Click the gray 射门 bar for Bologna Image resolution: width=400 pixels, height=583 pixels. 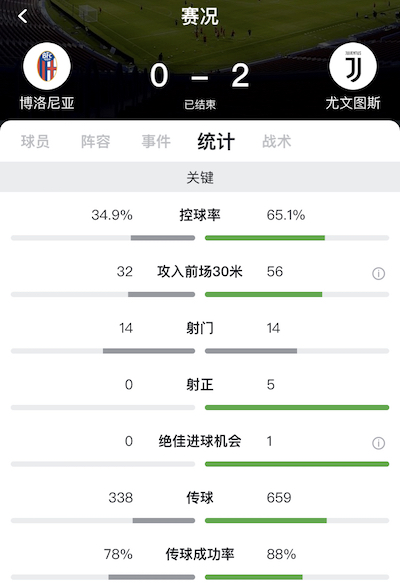149,351
